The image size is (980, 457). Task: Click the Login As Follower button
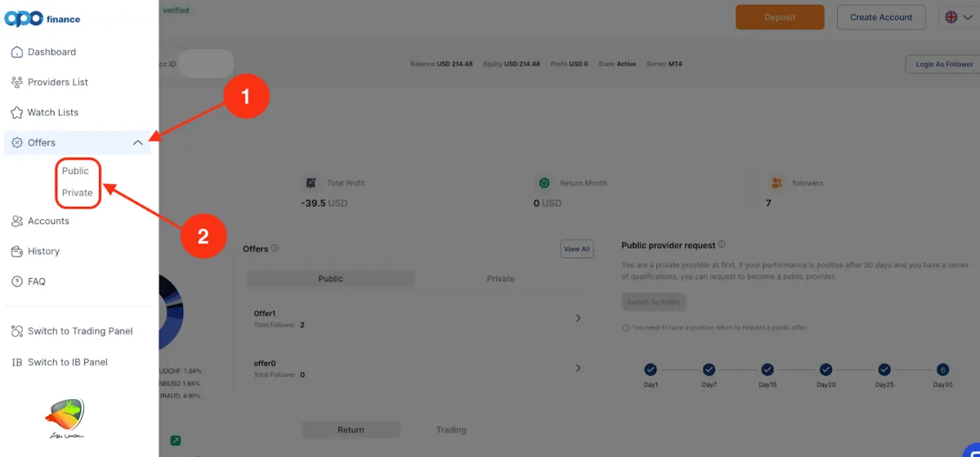click(944, 64)
